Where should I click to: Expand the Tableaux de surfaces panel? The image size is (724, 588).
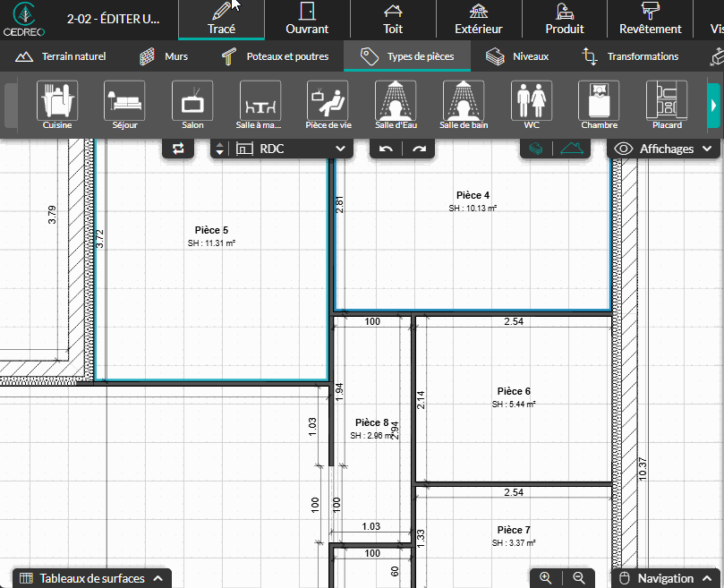(x=91, y=578)
